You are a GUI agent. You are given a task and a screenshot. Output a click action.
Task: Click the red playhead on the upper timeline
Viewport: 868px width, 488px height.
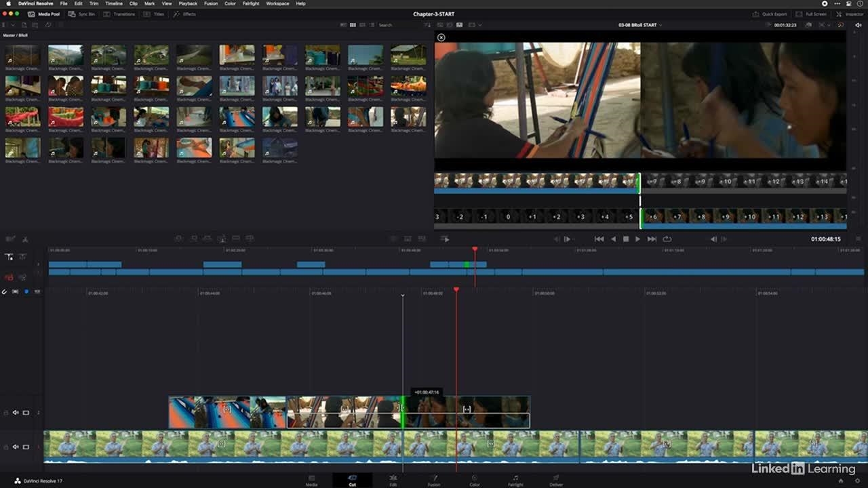coord(475,250)
